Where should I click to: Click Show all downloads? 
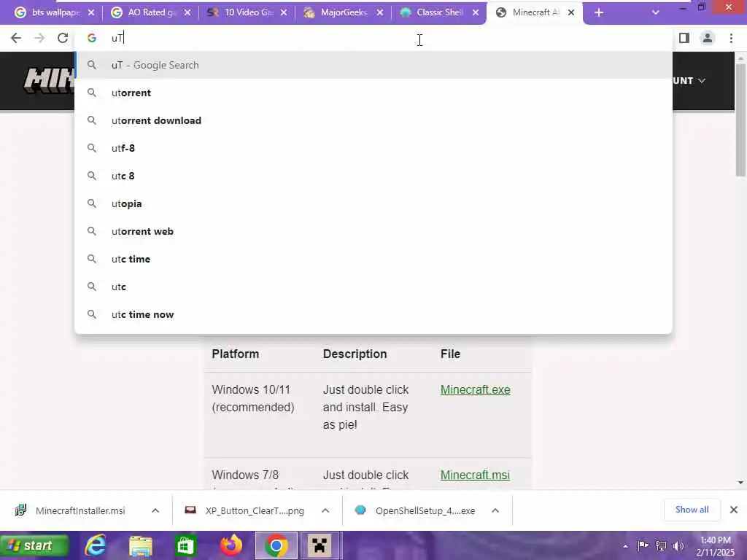point(692,510)
